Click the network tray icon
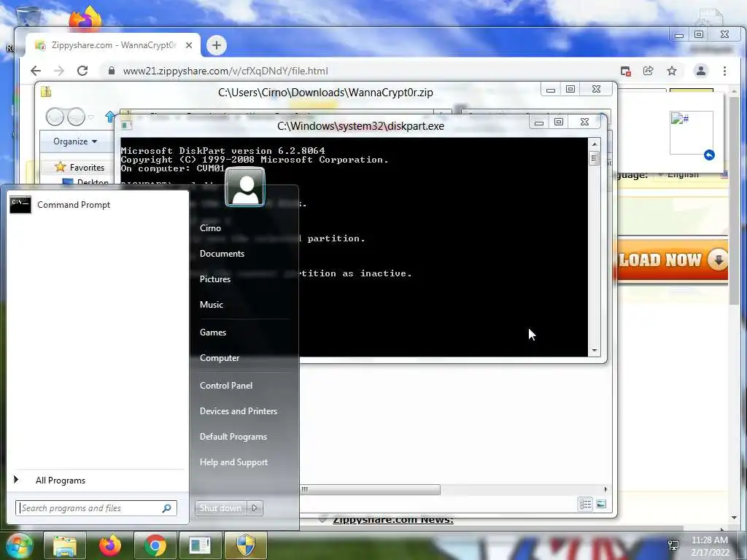Image resolution: width=747 pixels, height=560 pixels. (673, 545)
